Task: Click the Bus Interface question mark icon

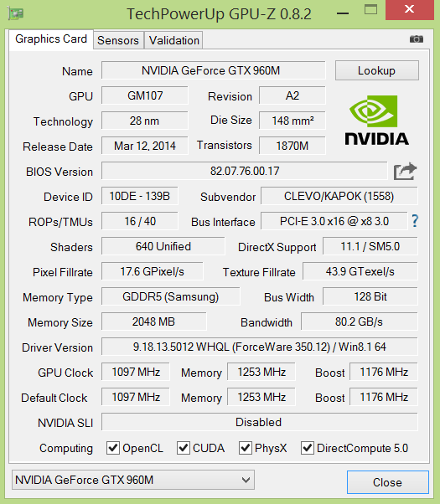Action: click(x=415, y=221)
